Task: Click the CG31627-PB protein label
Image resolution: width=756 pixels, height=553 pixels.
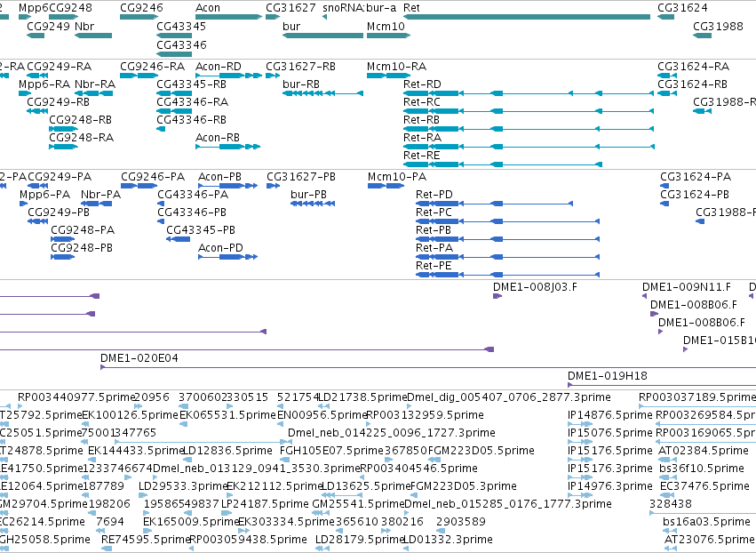Action: 301,177
